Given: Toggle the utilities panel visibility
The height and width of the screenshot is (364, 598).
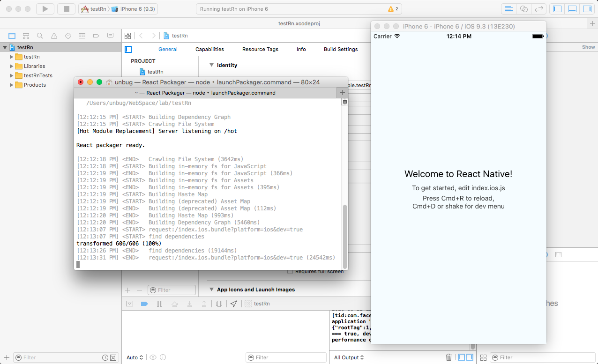Looking at the screenshot, I should click(587, 9).
